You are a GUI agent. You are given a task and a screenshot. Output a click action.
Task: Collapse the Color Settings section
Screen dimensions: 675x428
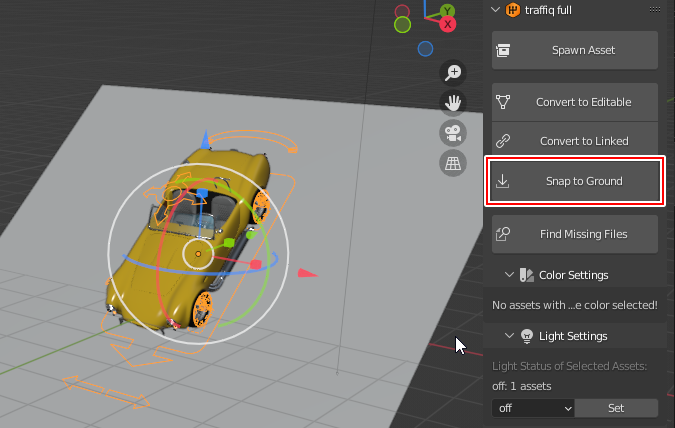510,275
